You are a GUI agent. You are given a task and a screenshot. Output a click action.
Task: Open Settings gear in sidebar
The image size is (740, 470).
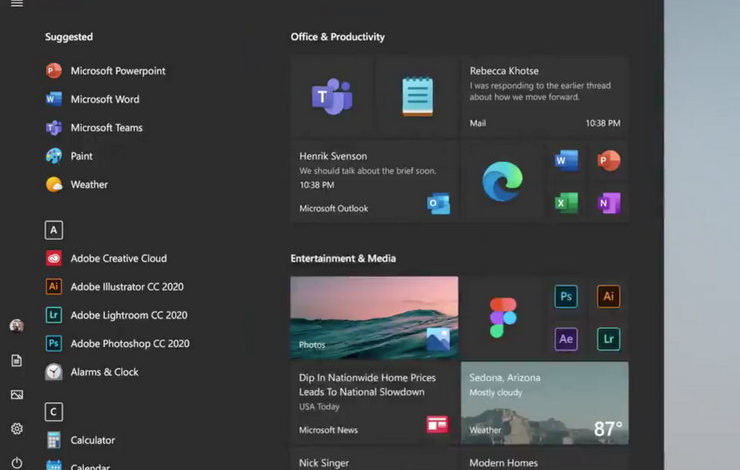tap(17, 428)
